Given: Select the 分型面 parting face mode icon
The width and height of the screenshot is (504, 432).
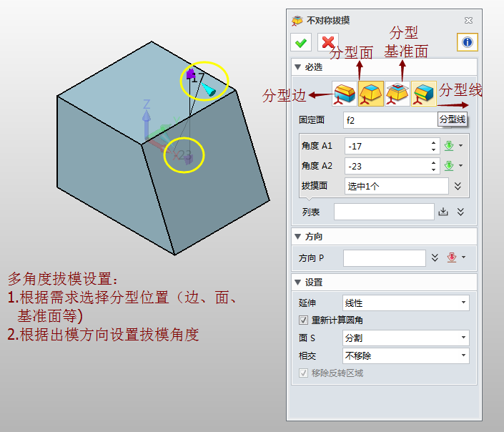Looking at the screenshot, I should click(371, 94).
